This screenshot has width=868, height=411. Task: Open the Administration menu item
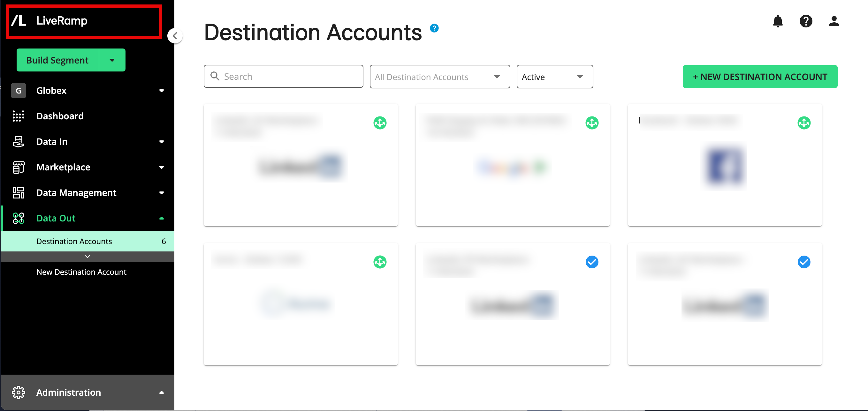(68, 392)
